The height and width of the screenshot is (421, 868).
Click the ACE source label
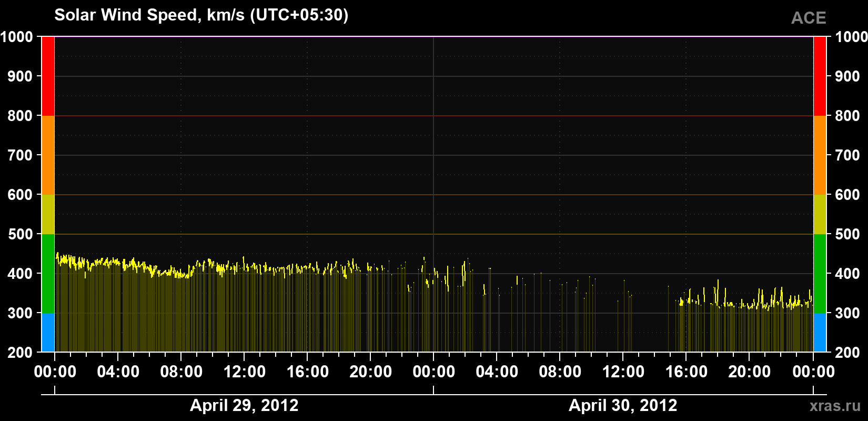click(x=809, y=18)
